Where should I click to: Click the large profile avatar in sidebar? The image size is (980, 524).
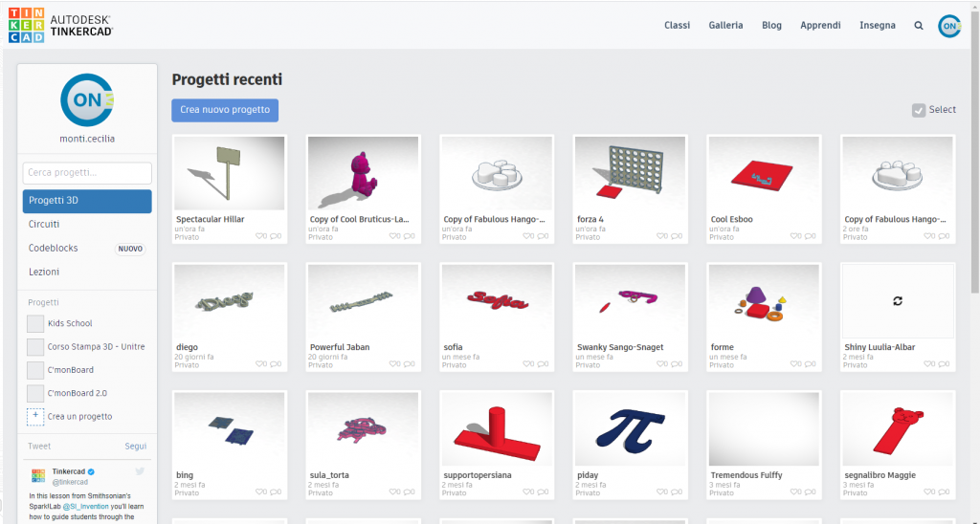click(x=87, y=99)
